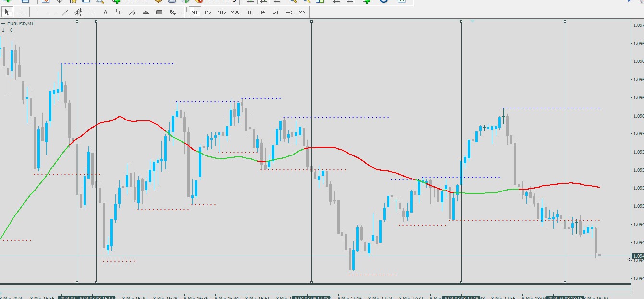The height and width of the screenshot is (299, 644).
Task: Click the EURUSD,M1 chart title text
Action: click(20, 24)
